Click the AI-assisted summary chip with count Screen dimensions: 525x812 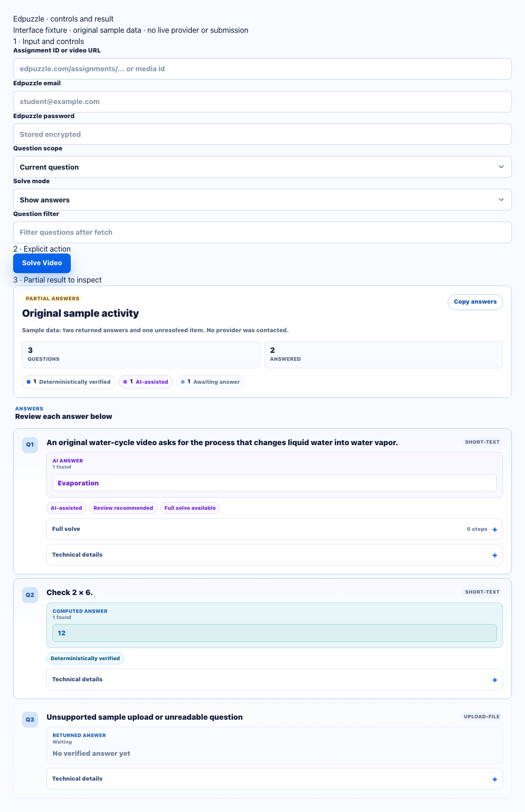point(146,382)
